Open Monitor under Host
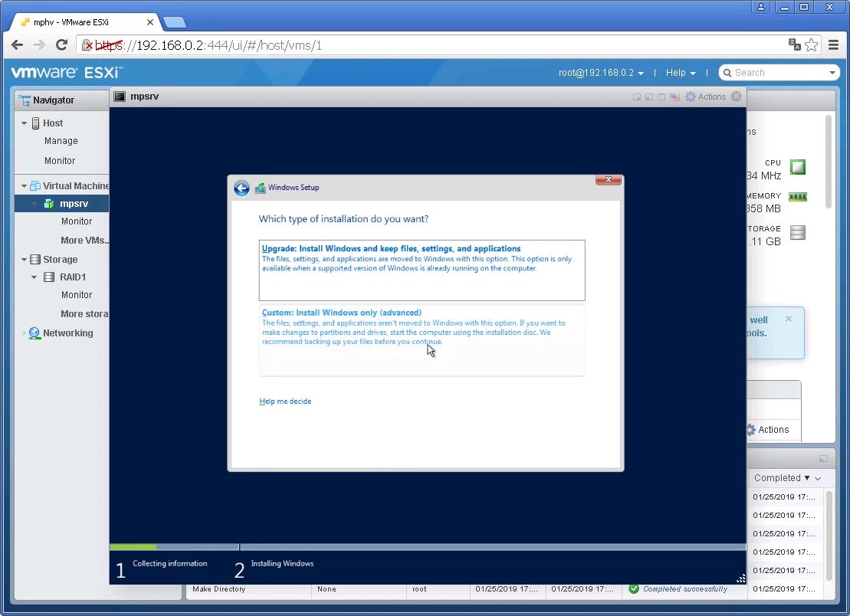 pyautogui.click(x=60, y=161)
